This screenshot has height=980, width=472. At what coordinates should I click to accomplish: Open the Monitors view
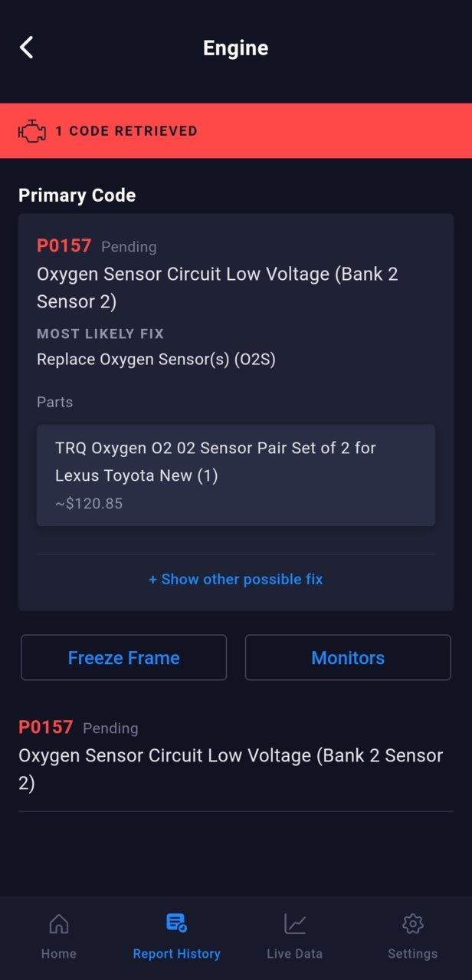point(348,658)
